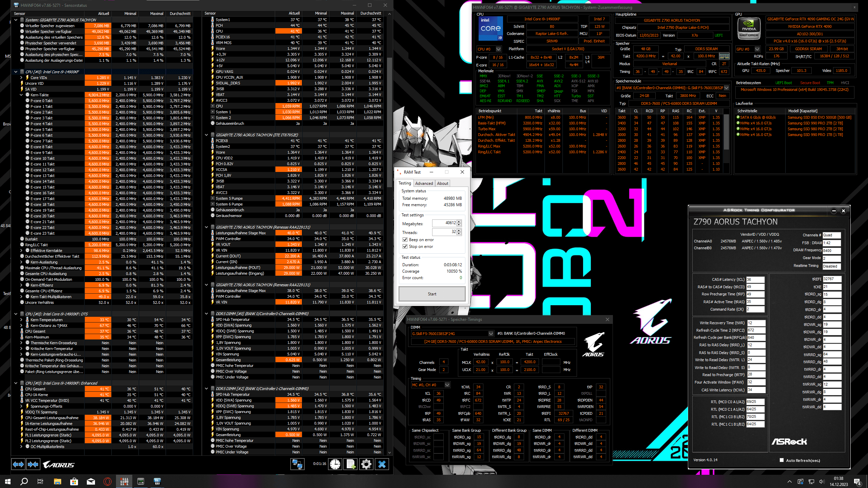The image size is (868, 488).
Task: Click the network icon in the system tray
Action: point(811,482)
